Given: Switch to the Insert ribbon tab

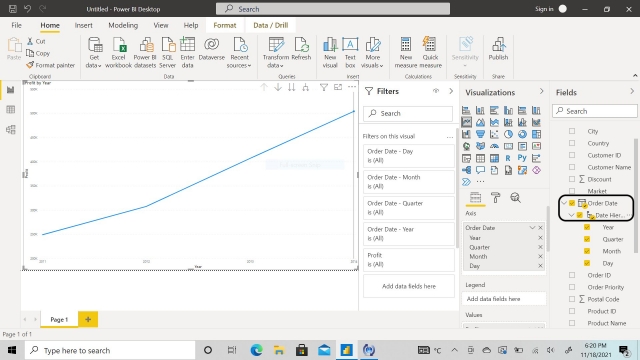Looking at the screenshot, I should point(83,25).
